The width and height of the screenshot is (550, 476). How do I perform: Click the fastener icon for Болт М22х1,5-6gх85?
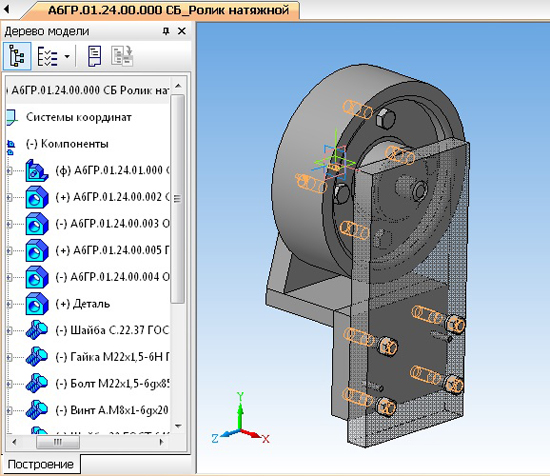[x=36, y=383]
